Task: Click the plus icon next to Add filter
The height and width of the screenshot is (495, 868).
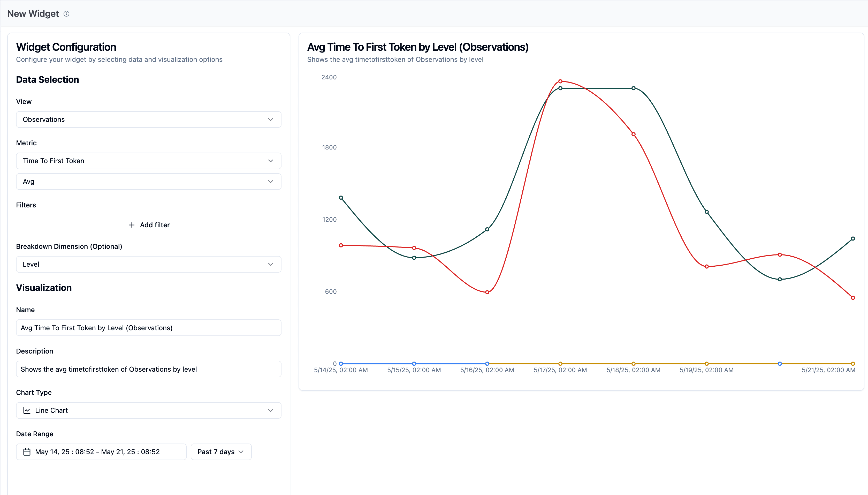Action: coord(132,225)
